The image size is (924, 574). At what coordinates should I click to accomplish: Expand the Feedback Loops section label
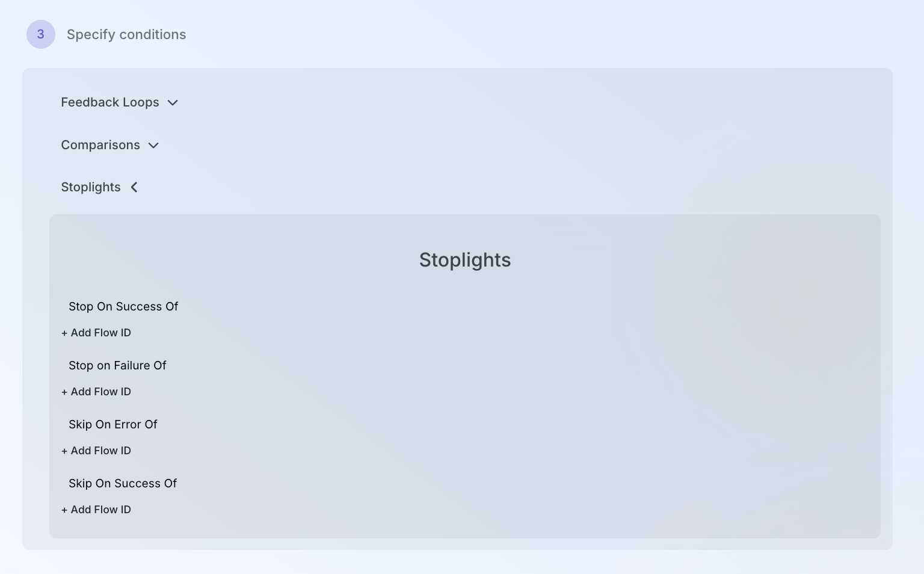coord(110,102)
